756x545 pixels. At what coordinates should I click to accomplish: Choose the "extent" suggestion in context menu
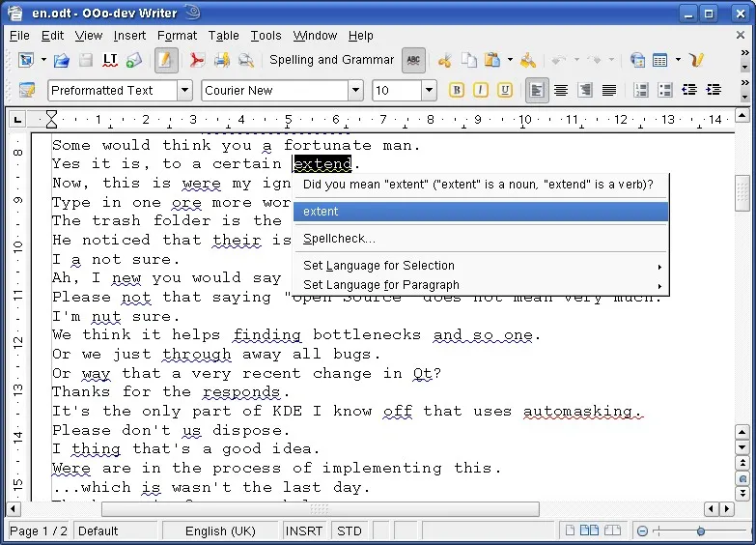click(x=481, y=212)
